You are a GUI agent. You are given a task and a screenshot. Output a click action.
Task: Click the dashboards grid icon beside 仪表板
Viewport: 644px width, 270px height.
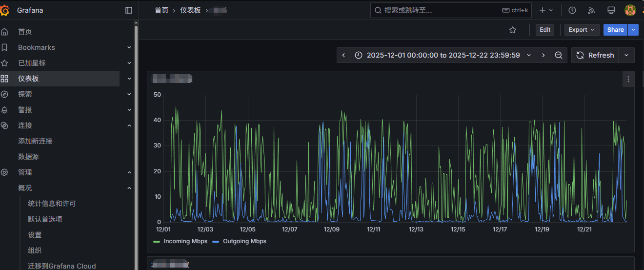pos(4,79)
